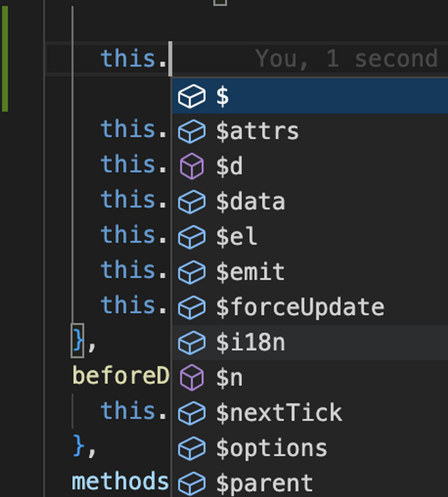
Task: Select the highlighted $ suggestion
Action: pos(310,96)
